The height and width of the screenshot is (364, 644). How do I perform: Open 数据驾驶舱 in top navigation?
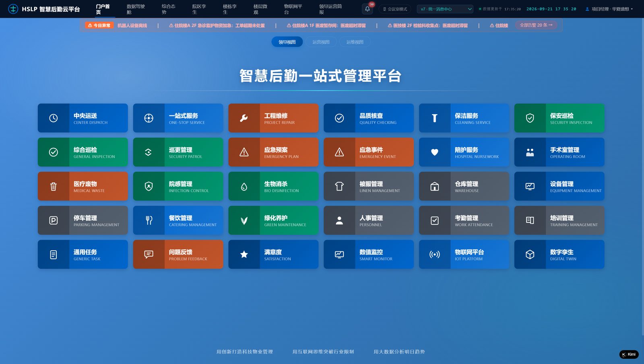tap(136, 9)
